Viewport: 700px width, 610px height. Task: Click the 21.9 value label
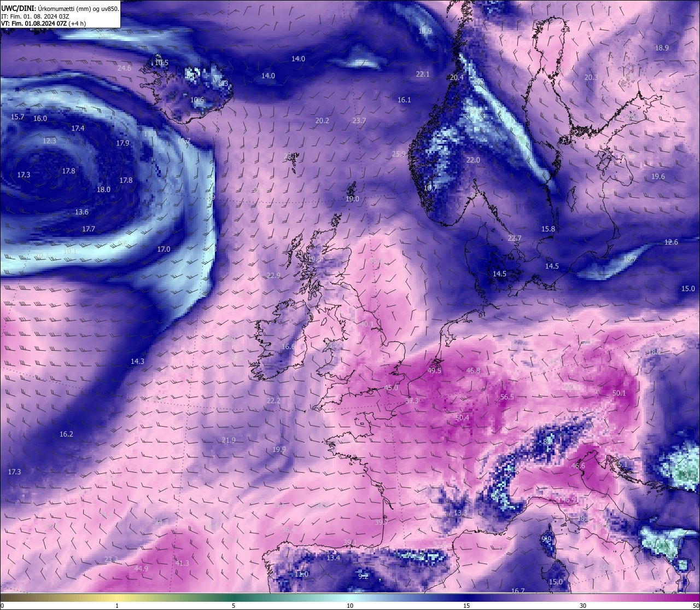229,440
